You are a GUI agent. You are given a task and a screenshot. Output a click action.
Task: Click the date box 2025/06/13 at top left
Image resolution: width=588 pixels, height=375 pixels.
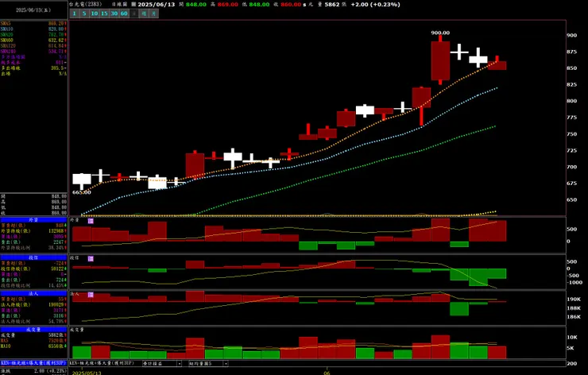coord(33,10)
